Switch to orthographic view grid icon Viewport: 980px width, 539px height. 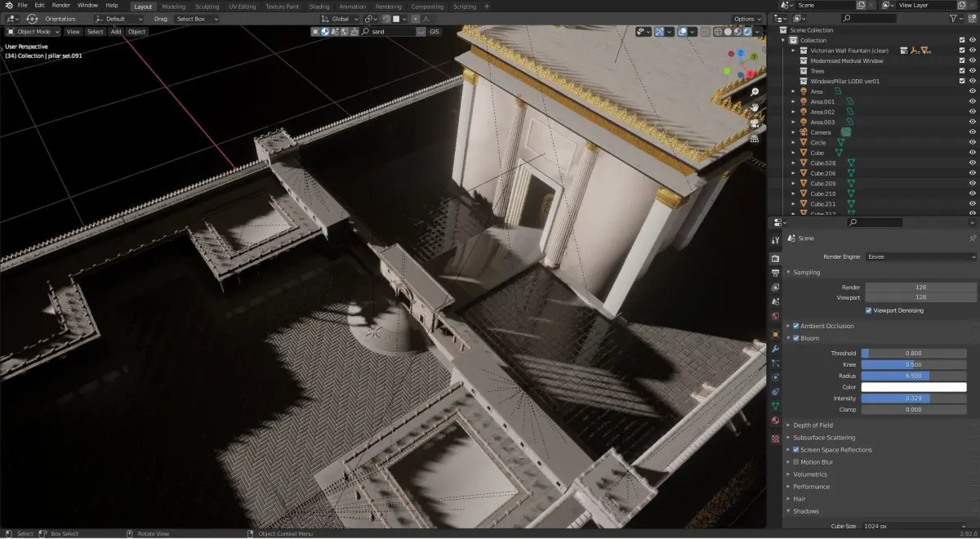755,139
